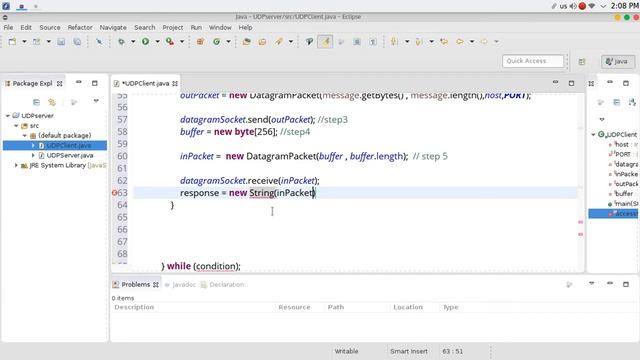The image size is (640, 360).
Task: Click the Open Task folder icon
Action: point(262,42)
